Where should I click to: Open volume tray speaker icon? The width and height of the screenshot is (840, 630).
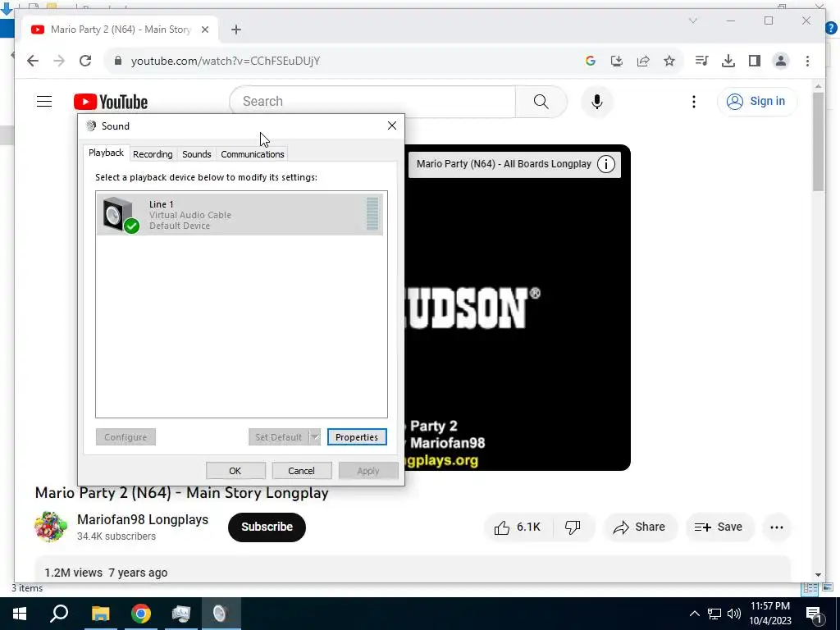point(734,614)
